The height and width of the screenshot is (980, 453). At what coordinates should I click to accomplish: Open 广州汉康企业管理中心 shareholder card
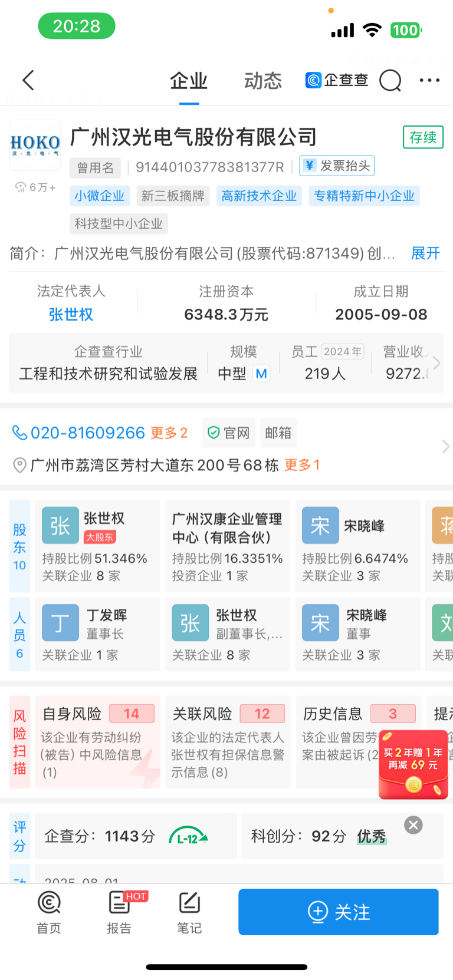pyautogui.click(x=227, y=546)
